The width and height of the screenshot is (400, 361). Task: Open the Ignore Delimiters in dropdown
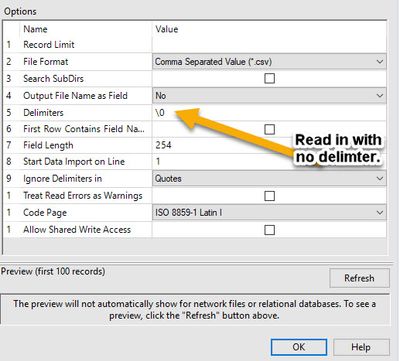coord(269,179)
